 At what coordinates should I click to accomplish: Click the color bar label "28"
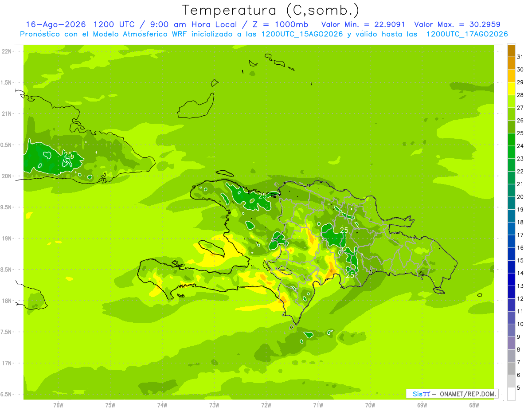point(520,95)
